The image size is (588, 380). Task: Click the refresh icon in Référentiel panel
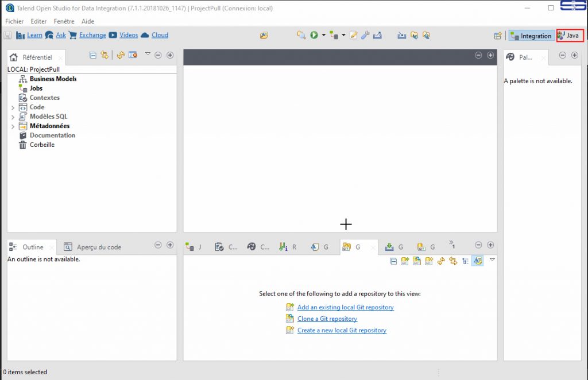coord(121,55)
